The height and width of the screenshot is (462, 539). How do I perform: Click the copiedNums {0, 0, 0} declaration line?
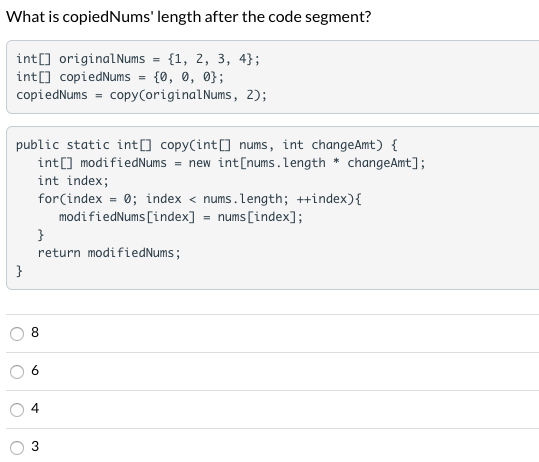(x=120, y=77)
